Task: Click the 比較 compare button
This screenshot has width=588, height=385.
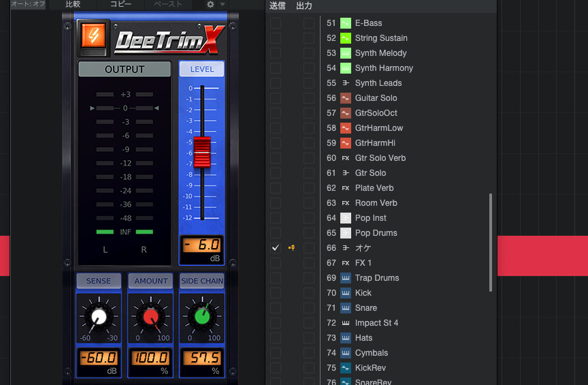Action: pyautogui.click(x=73, y=4)
